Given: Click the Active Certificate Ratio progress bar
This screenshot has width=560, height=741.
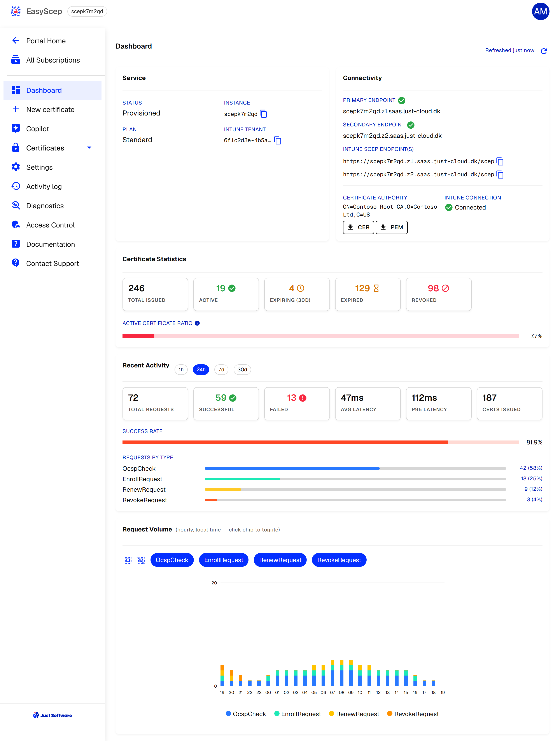Looking at the screenshot, I should [x=321, y=336].
